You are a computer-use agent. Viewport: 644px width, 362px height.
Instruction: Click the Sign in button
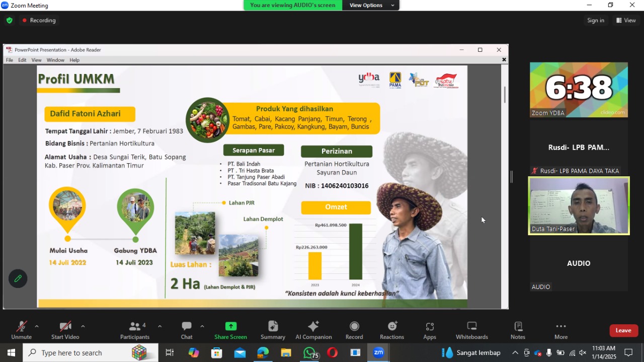coord(596,20)
